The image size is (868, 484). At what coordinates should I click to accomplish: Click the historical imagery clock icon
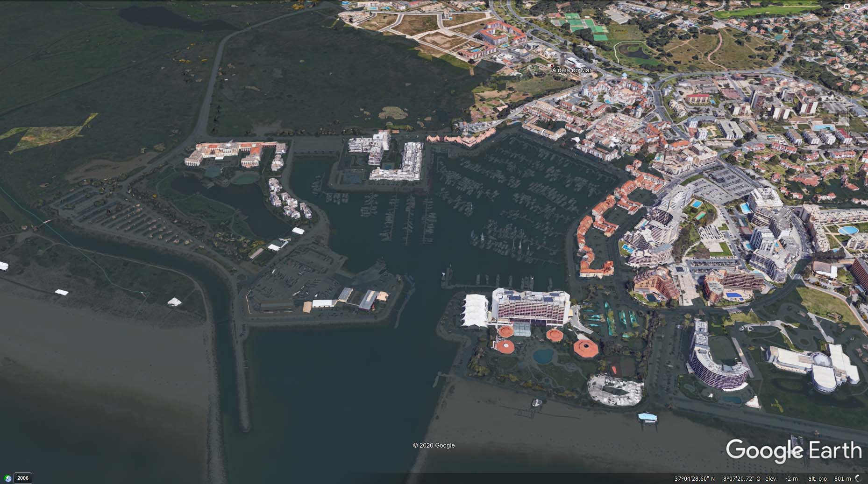(7, 478)
